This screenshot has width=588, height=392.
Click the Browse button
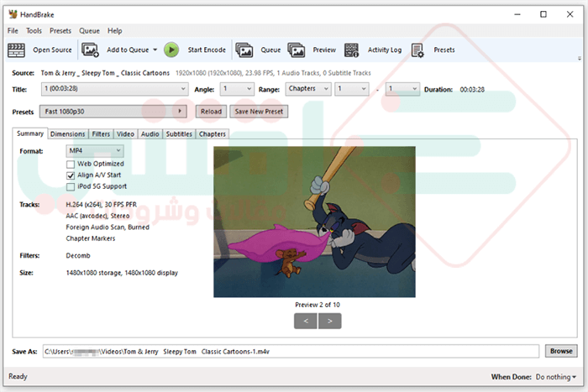click(x=561, y=351)
